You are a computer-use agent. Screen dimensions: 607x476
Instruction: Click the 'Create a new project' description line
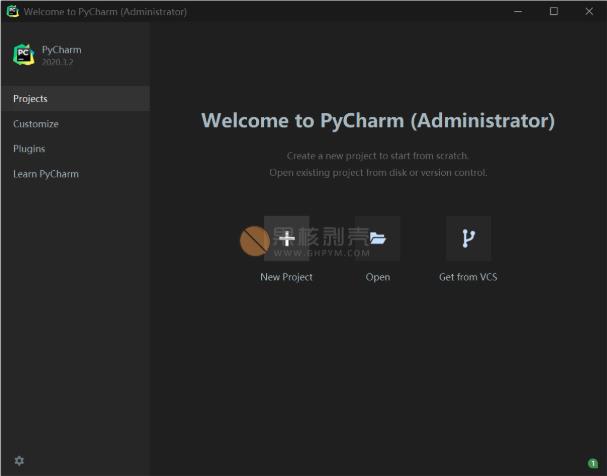pyautogui.click(x=378, y=156)
